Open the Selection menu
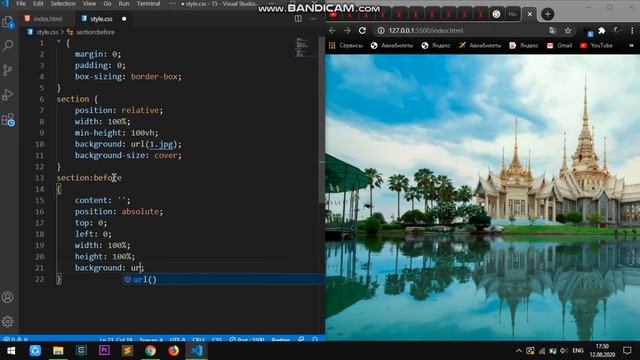The width and height of the screenshot is (640, 360). [63, 4]
